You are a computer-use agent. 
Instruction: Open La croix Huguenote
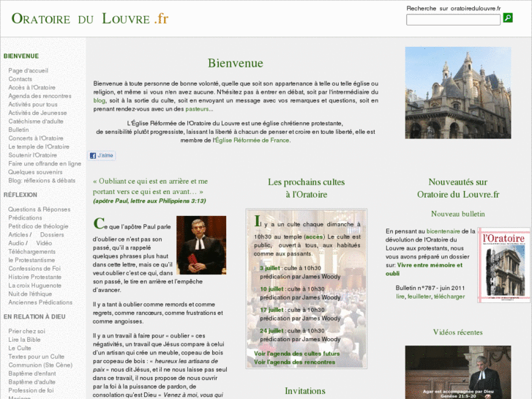[x=35, y=286]
